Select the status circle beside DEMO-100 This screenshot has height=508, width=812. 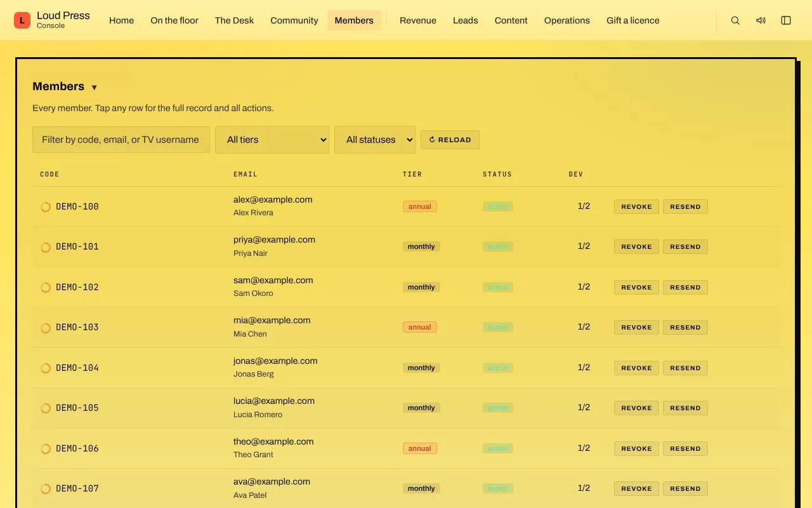46,206
